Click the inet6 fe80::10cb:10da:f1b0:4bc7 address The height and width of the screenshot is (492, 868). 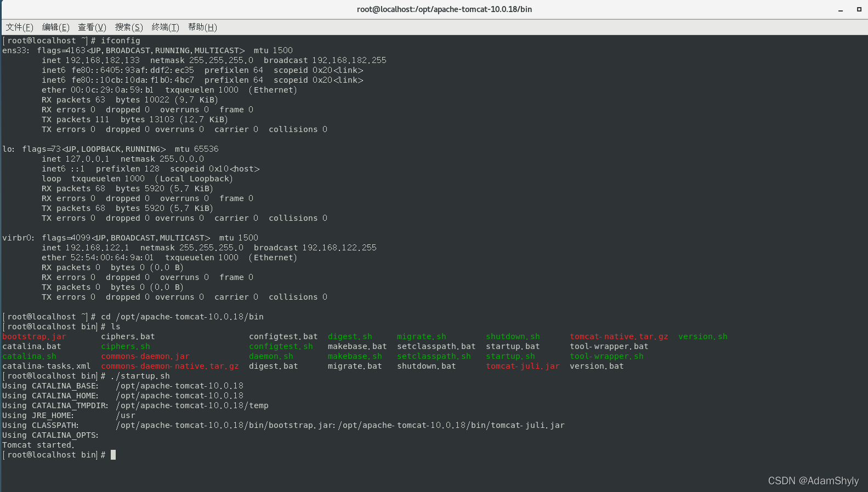click(133, 80)
